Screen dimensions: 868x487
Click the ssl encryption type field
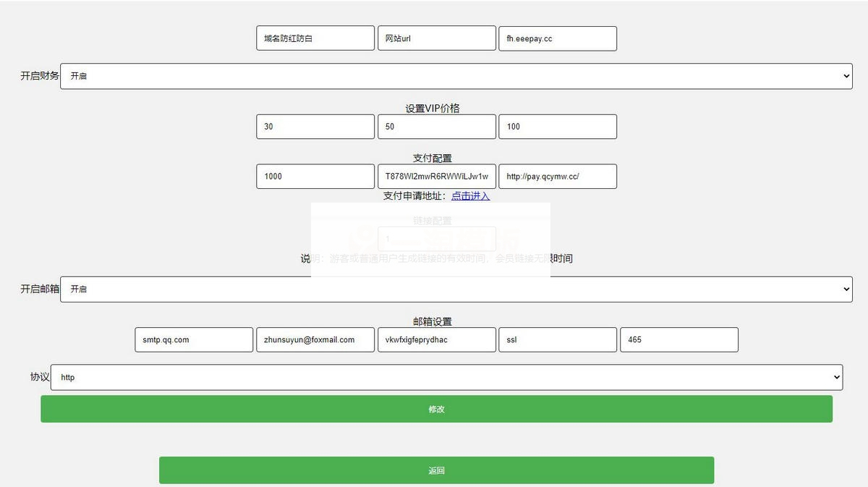(x=557, y=339)
